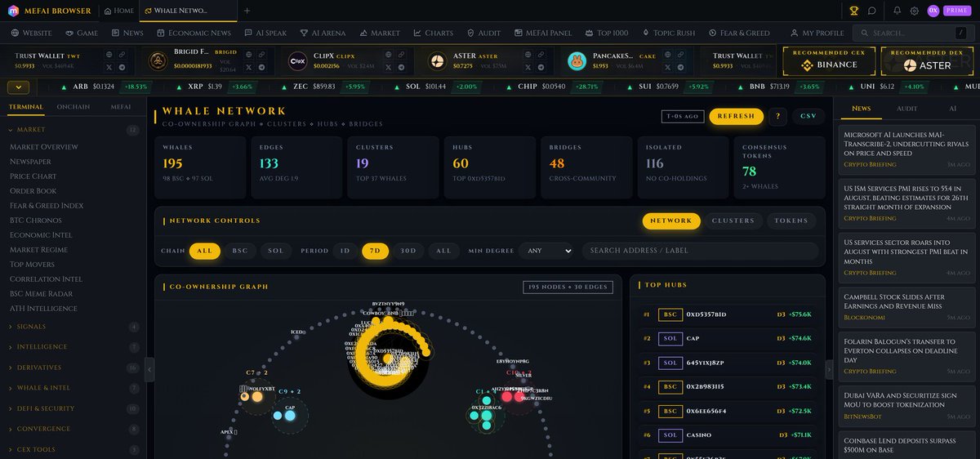Open Game in navigation bar
980x459 pixels.
click(81, 33)
